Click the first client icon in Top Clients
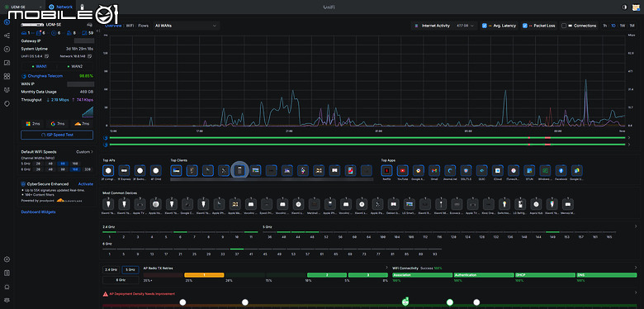The width and height of the screenshot is (644, 309). [x=176, y=170]
